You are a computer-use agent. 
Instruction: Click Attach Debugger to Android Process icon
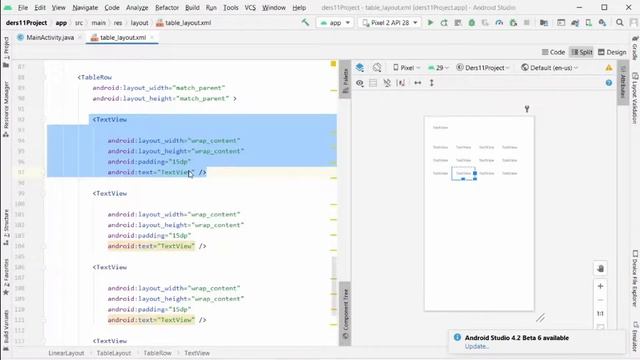[x=513, y=23]
